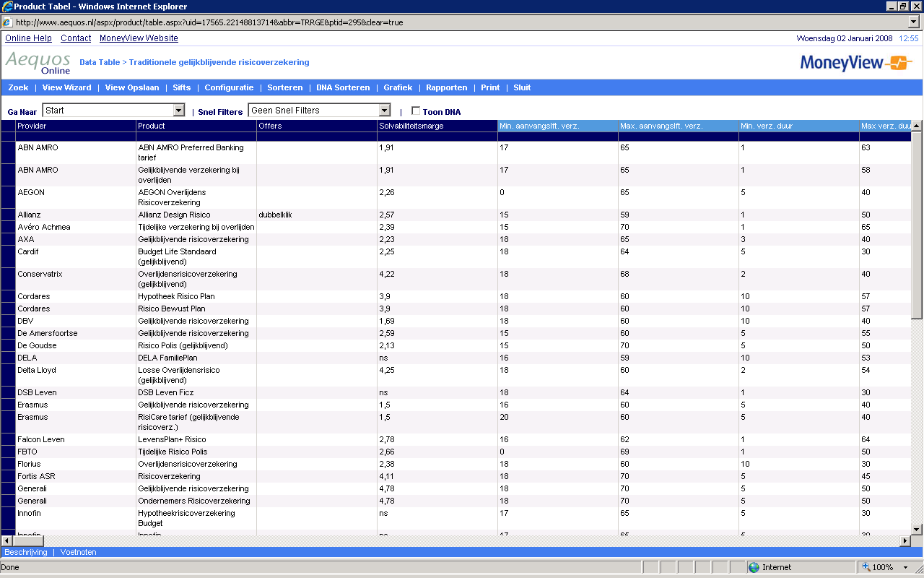Screen dimensions: 924x578
Task: Click the Data Table breadcrumb link
Action: click(100, 62)
